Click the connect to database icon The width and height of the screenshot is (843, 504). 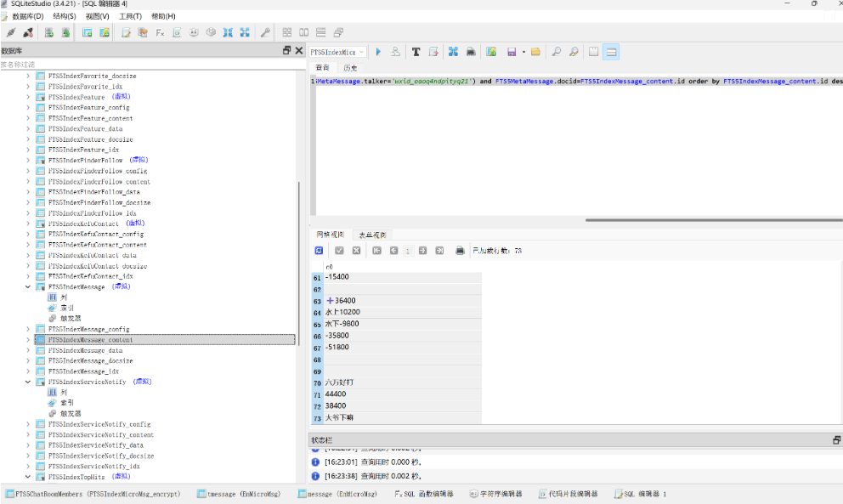pyautogui.click(x=11, y=32)
